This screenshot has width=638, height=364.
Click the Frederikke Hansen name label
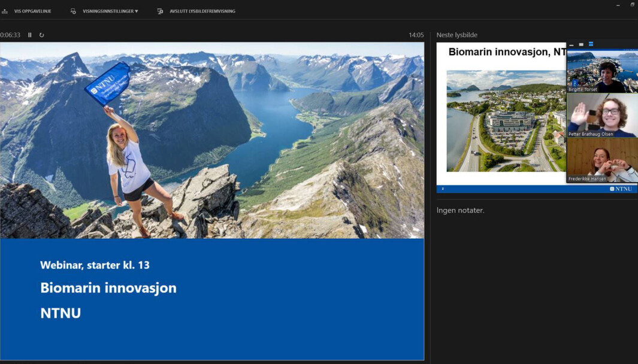pyautogui.click(x=587, y=178)
